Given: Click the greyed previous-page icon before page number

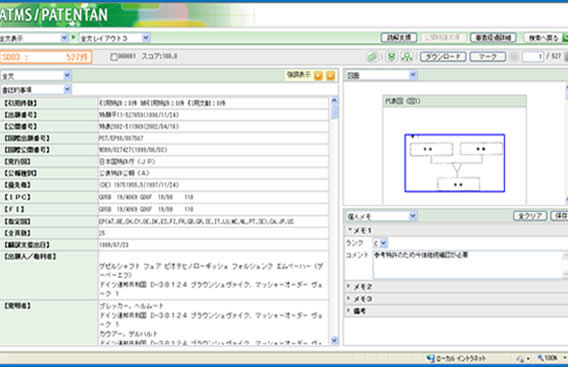Looking at the screenshot, I should (514, 57).
